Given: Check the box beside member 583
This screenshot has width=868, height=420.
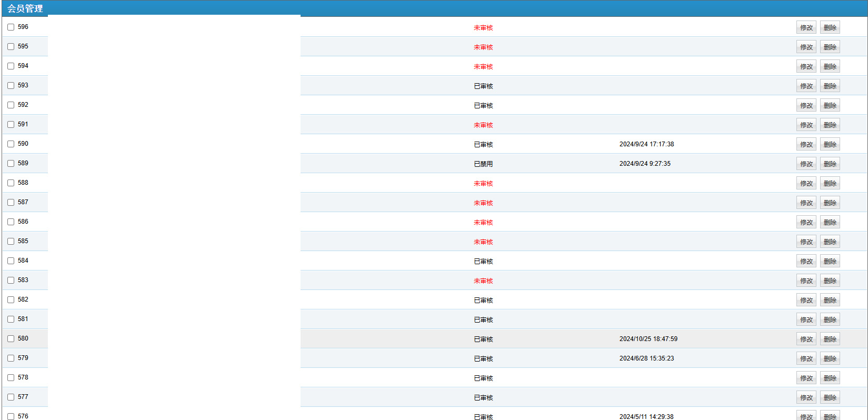Looking at the screenshot, I should click(x=11, y=281).
